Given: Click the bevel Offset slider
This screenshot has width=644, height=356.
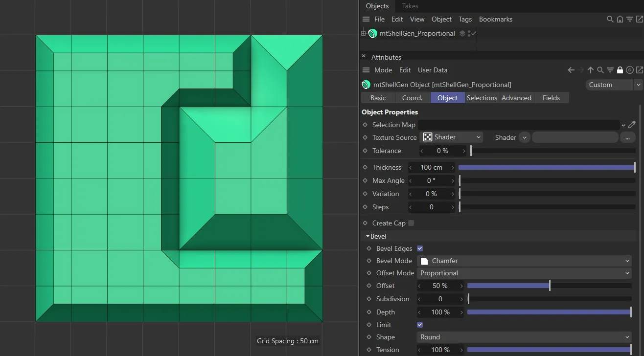Looking at the screenshot, I should click(549, 286).
